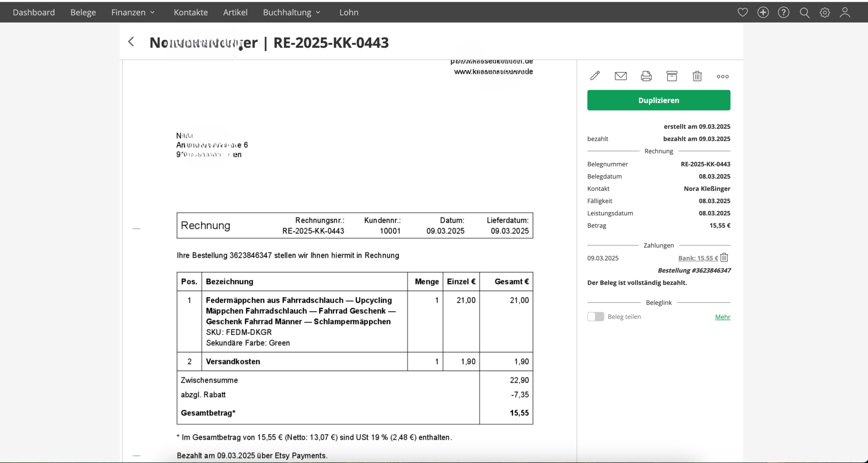Enable the Beleg teilen toggle

tap(595, 317)
